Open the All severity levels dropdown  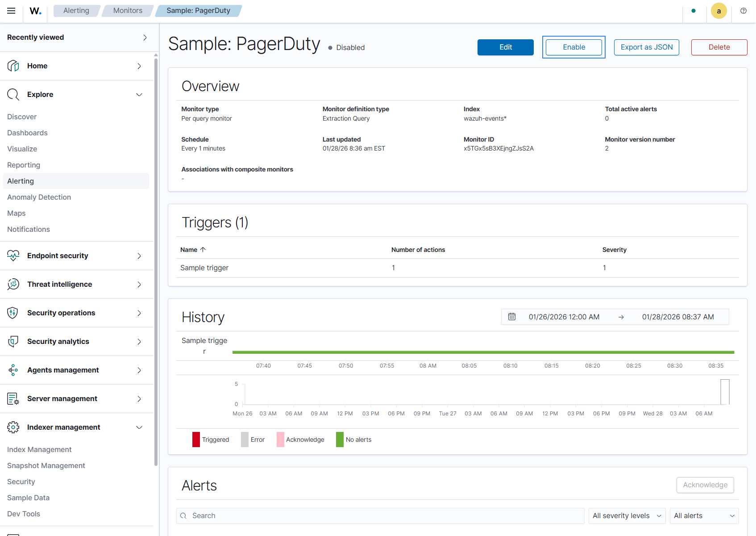627,515
